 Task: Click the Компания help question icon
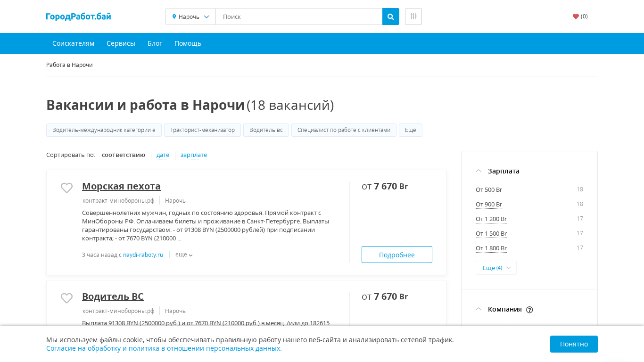pos(529,310)
